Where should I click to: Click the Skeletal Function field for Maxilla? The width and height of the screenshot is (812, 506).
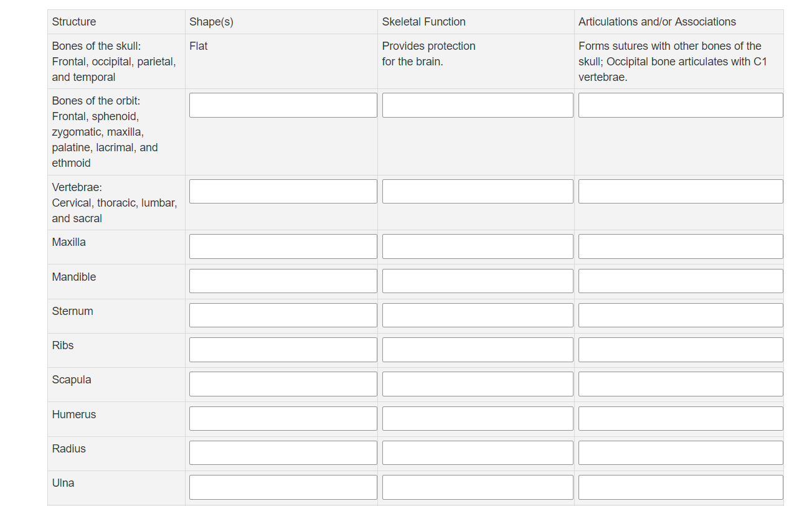pyautogui.click(x=477, y=246)
